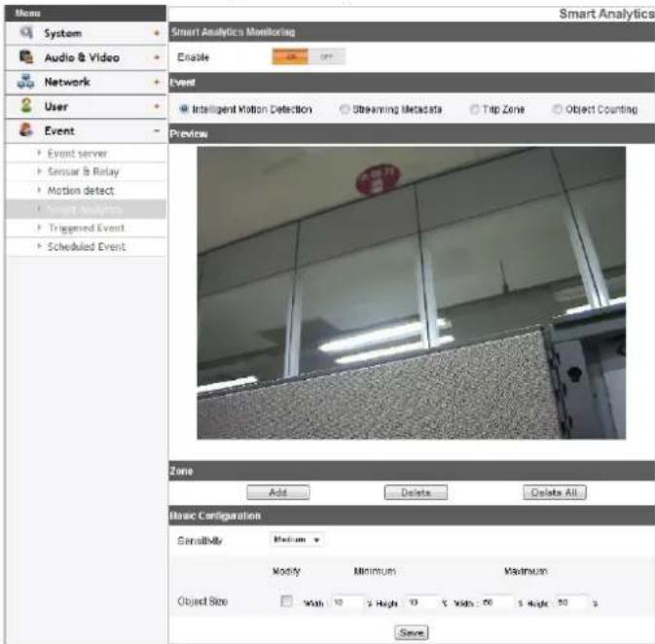The width and height of the screenshot is (655, 644).
Task: Click the Audio & Video camera icon
Action: pos(26,56)
